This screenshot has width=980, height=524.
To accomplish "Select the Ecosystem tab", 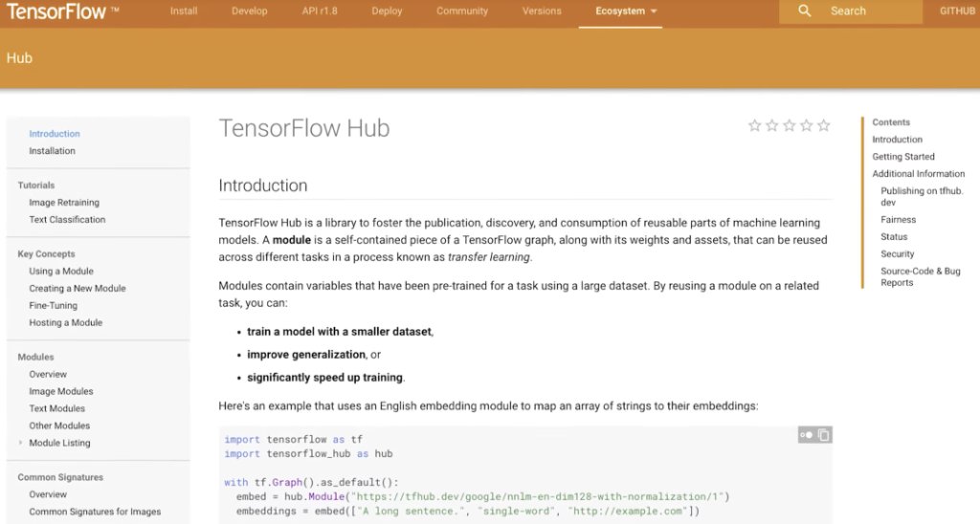I will click(620, 11).
